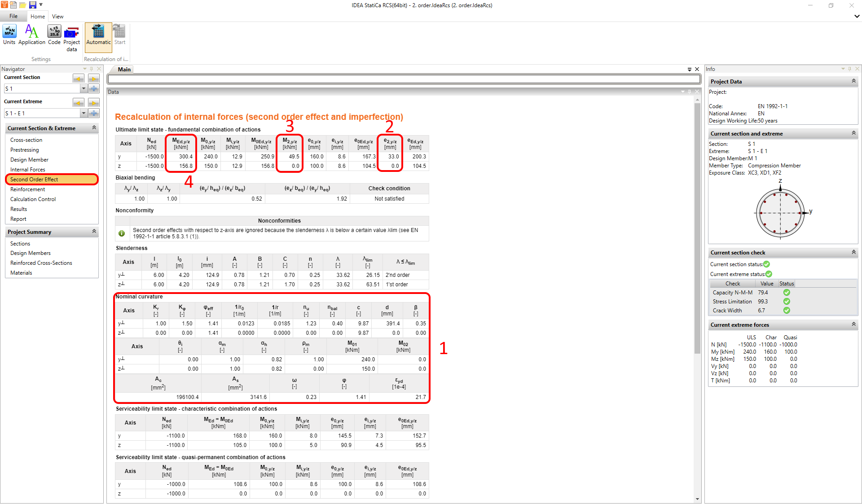Collapse Current section check panel
The image size is (862, 504).
coord(853,252)
